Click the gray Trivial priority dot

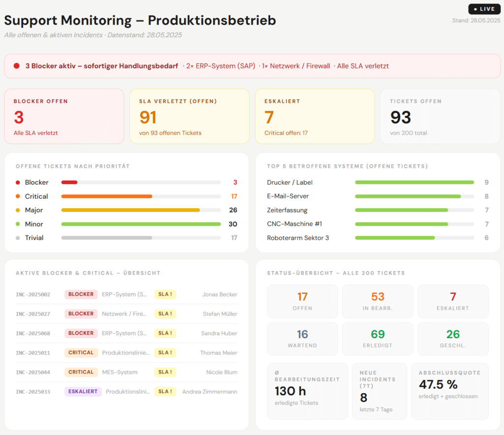click(x=18, y=238)
